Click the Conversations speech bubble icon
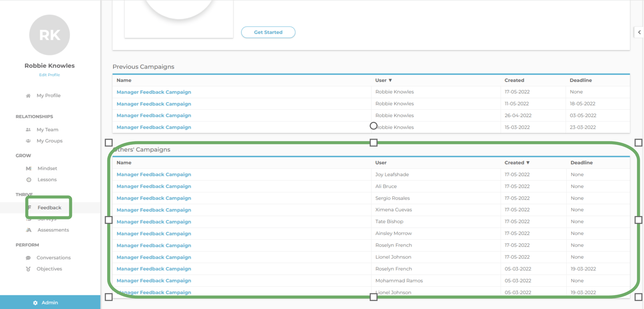This screenshot has width=644, height=309. [28, 258]
